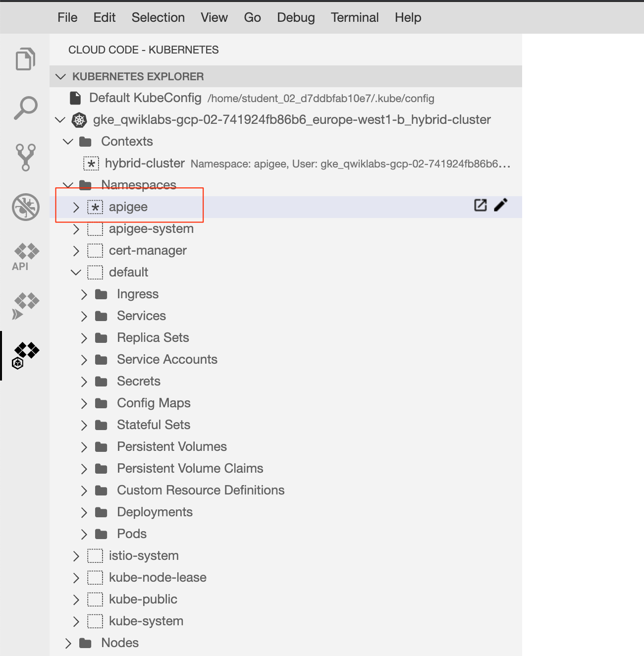Click the Nodes folder icon

(x=85, y=643)
